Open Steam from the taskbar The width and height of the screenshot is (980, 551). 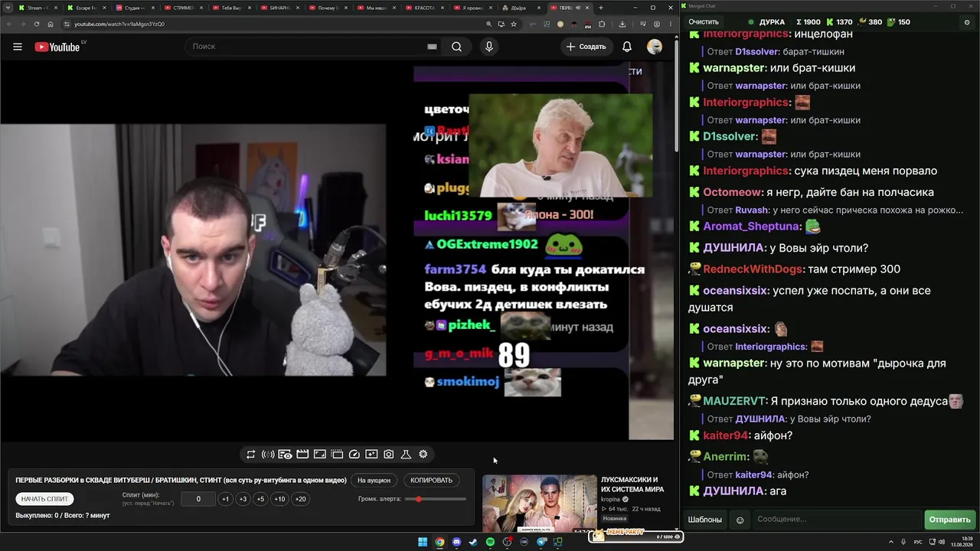click(473, 543)
